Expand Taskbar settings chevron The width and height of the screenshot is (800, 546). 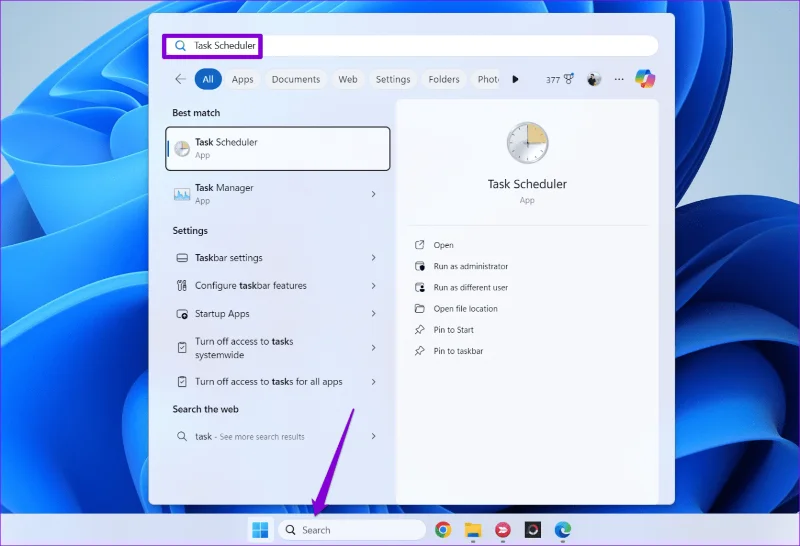tap(373, 258)
